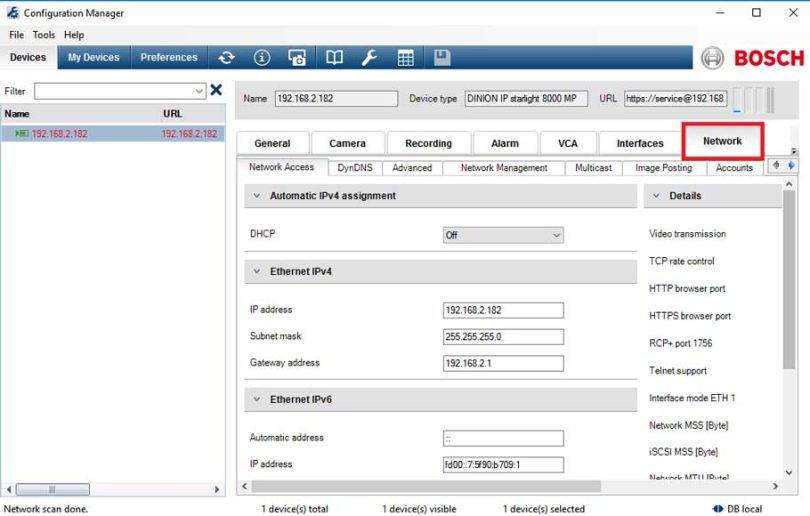Open the device info icon
This screenshot has width=810, height=516.
tap(262, 58)
